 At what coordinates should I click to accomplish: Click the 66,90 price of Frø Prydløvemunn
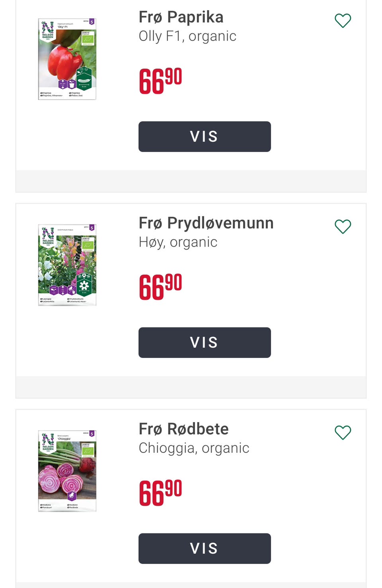[x=160, y=287]
